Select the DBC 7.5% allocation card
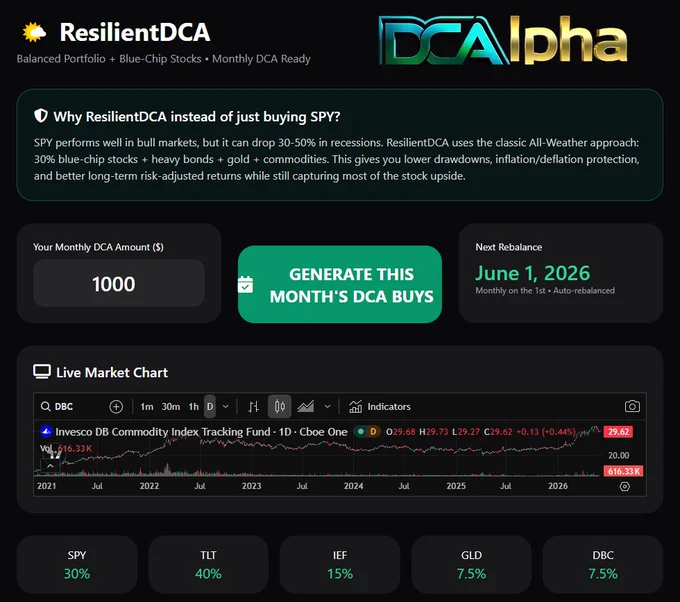Viewport: 680px width, 602px height. point(603,565)
